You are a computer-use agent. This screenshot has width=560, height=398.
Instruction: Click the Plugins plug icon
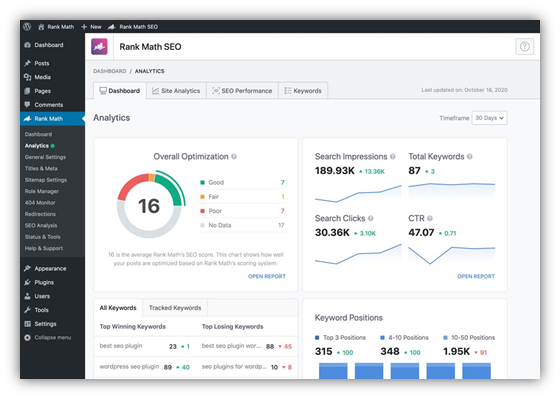click(28, 282)
